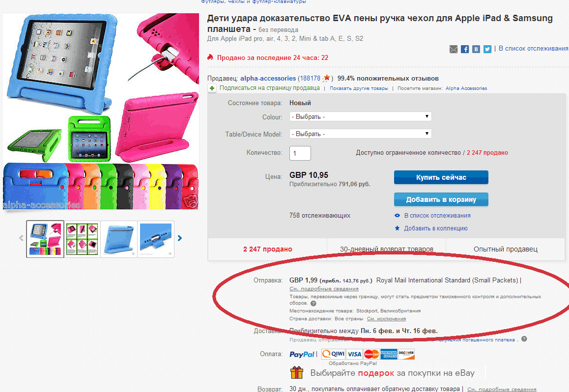The image size is (569, 392).
Task: Share the listing on VK
Action: click(x=476, y=49)
